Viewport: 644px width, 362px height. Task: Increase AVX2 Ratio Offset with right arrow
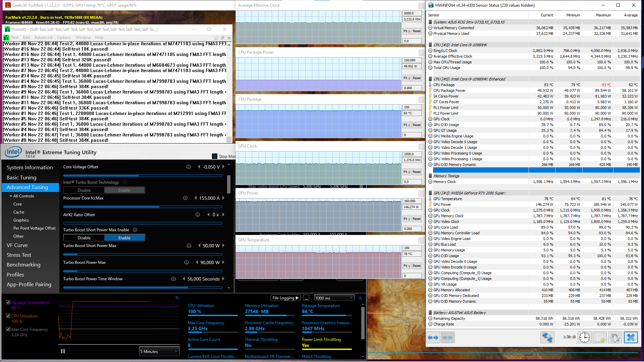tap(223, 215)
